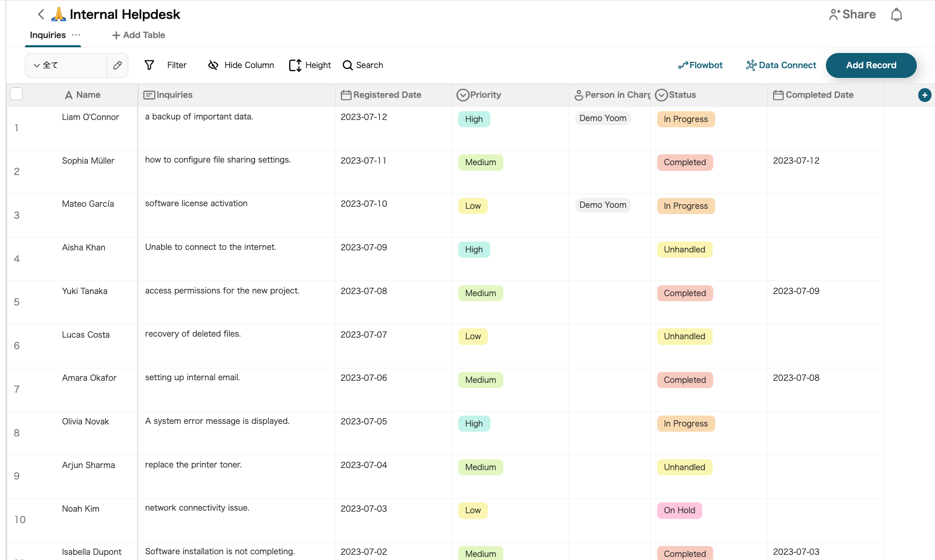Open the Inquiries tab options ellipsis
The height and width of the screenshot is (560, 935).
(76, 35)
